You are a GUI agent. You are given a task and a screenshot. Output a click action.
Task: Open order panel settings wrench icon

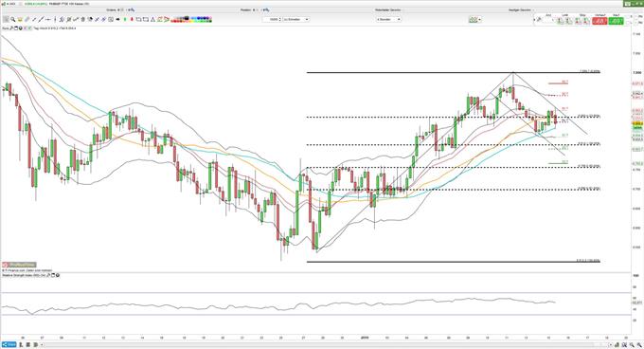[539, 19]
